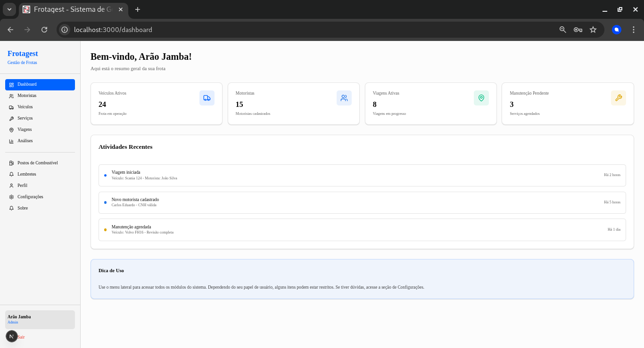Screen dimensions: 644x348
Task: Open the Dashboard sidebar item
Action: 40,84
